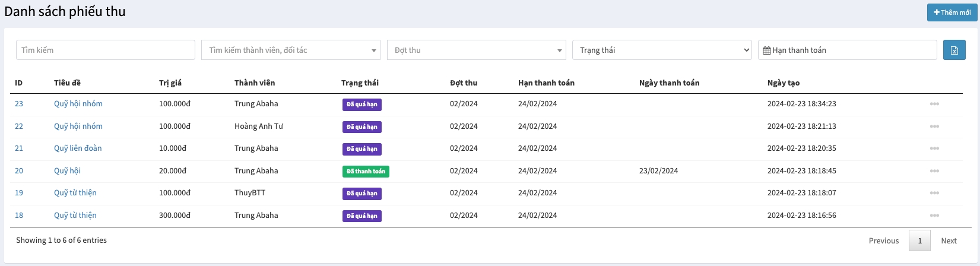Open the three-dot menu for receipt 20
The width and height of the screenshot is (980, 266).
pyautogui.click(x=934, y=171)
